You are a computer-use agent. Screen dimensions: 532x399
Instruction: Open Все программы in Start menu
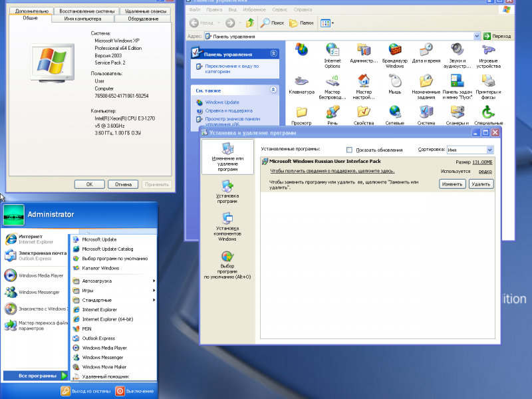(36, 376)
